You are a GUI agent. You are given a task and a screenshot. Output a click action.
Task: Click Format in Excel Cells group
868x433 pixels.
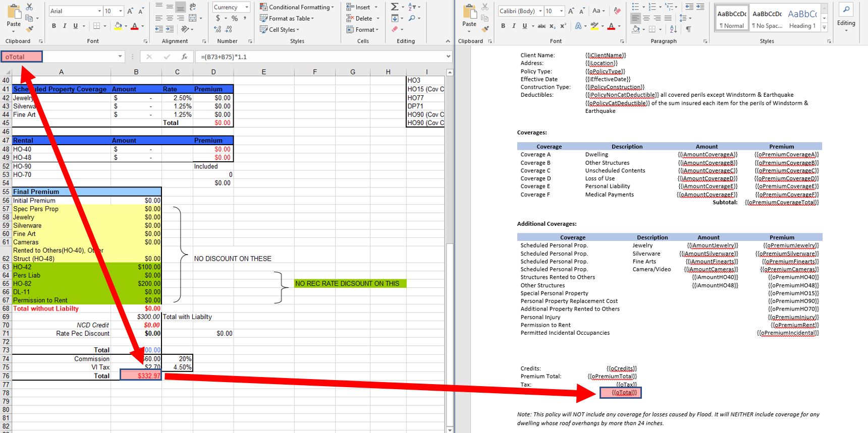click(362, 29)
